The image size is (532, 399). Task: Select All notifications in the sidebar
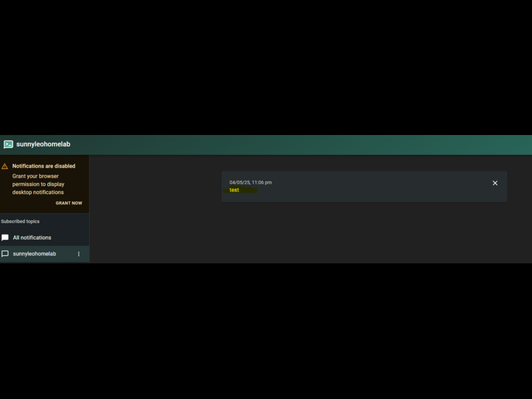tap(32, 237)
